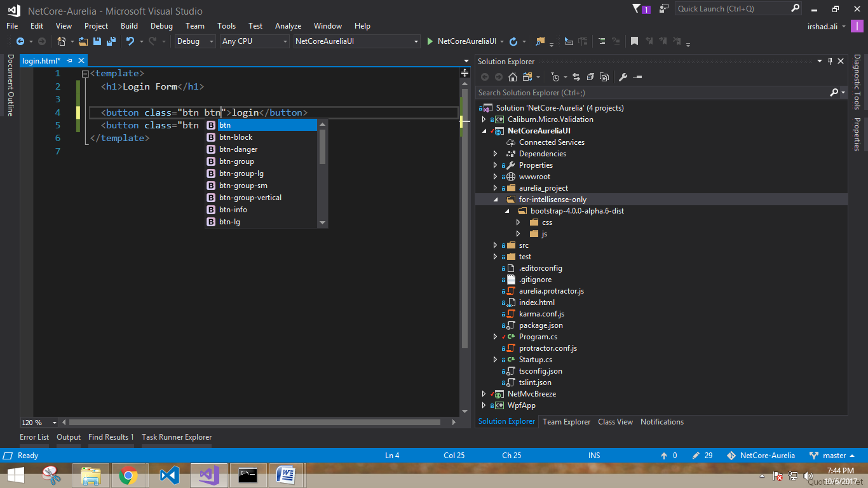Collapse the template code block outline

click(85, 74)
